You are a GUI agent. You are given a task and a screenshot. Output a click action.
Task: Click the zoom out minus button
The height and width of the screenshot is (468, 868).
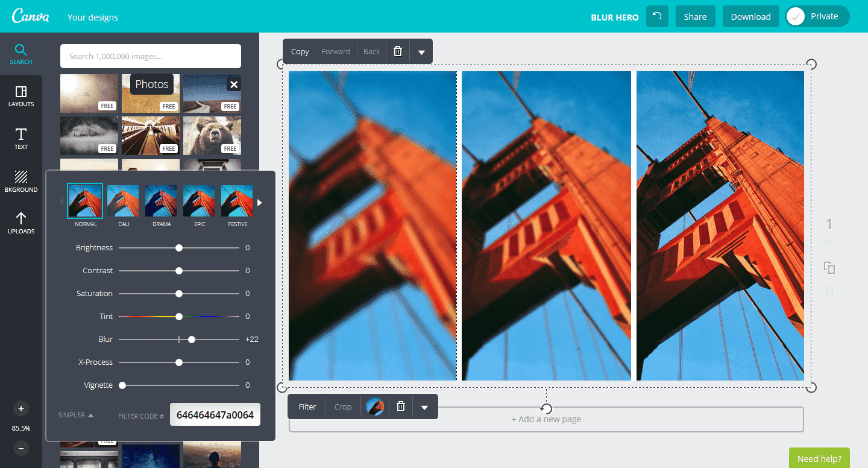click(21, 448)
